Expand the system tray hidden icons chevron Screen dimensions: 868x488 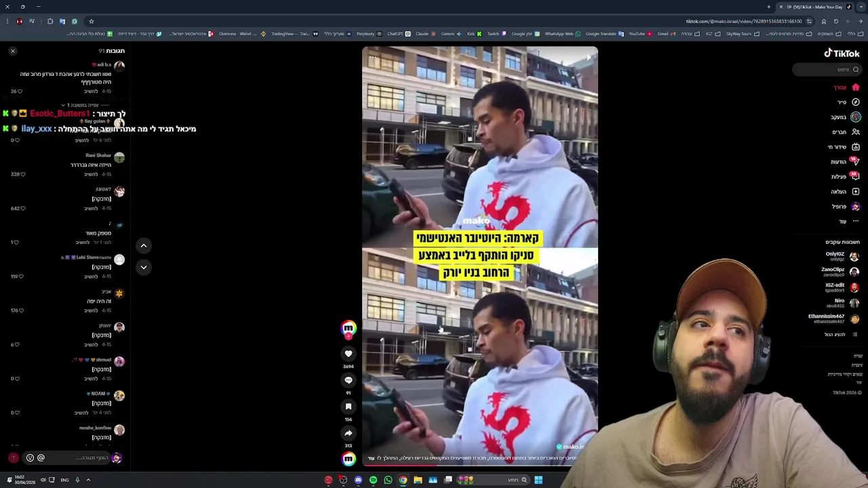click(88, 480)
